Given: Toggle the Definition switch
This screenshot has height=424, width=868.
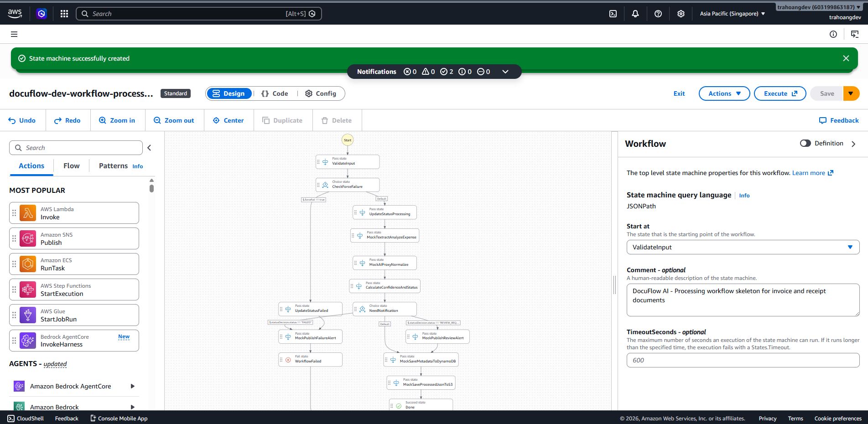Looking at the screenshot, I should click(x=806, y=143).
